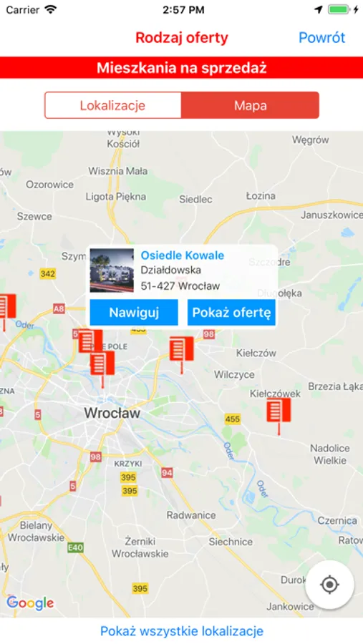
Task: Open listing with Pokaż ofertę button
Action: (231, 313)
